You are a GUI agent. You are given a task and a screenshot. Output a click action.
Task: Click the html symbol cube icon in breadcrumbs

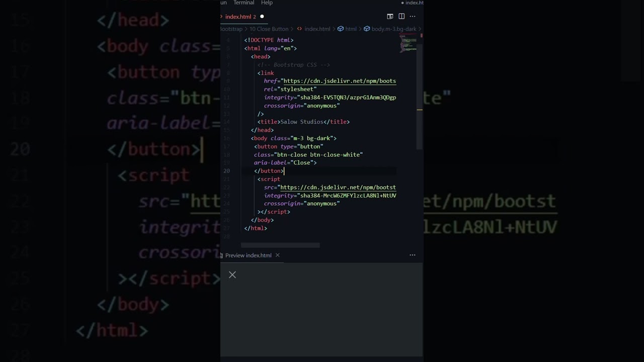coord(341,29)
